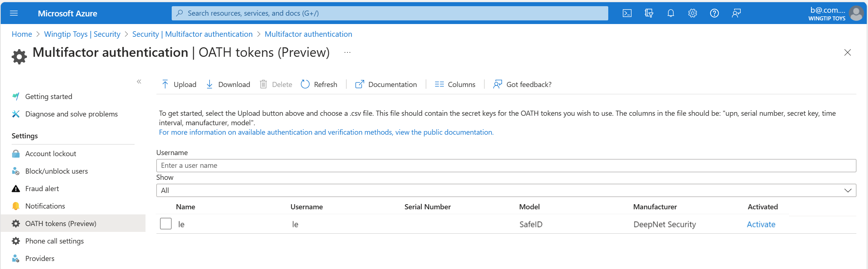
Task: Click the Help question mark icon
Action: tap(714, 13)
